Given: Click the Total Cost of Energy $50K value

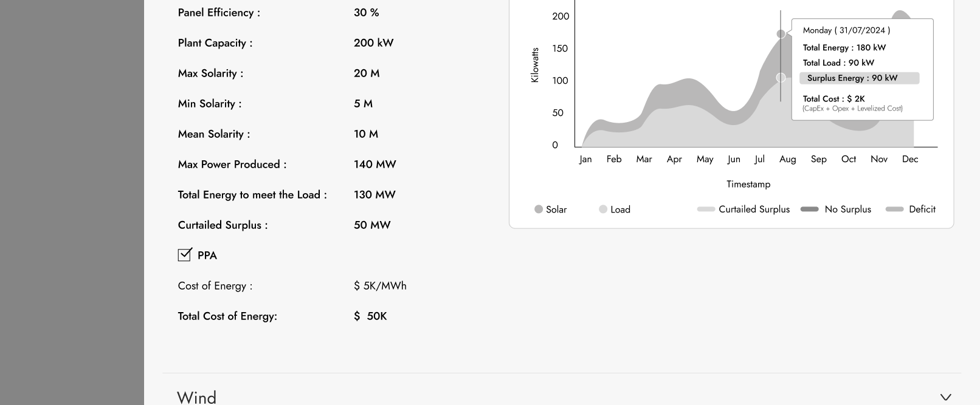Looking at the screenshot, I should coord(370,316).
